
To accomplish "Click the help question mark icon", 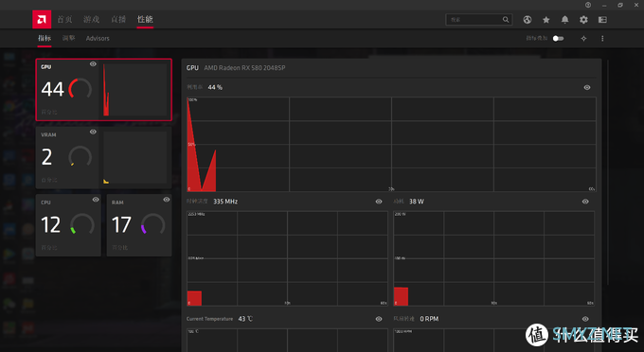I will click(x=588, y=5).
